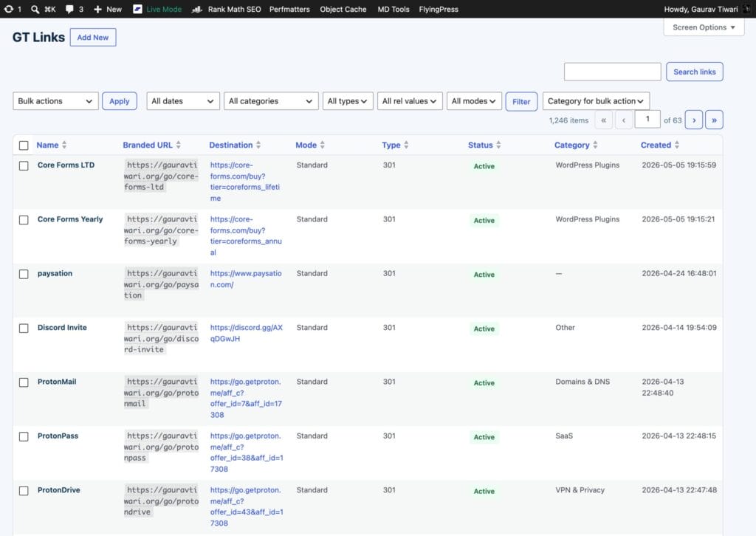Open the Rank Math SEO menu label

click(234, 9)
